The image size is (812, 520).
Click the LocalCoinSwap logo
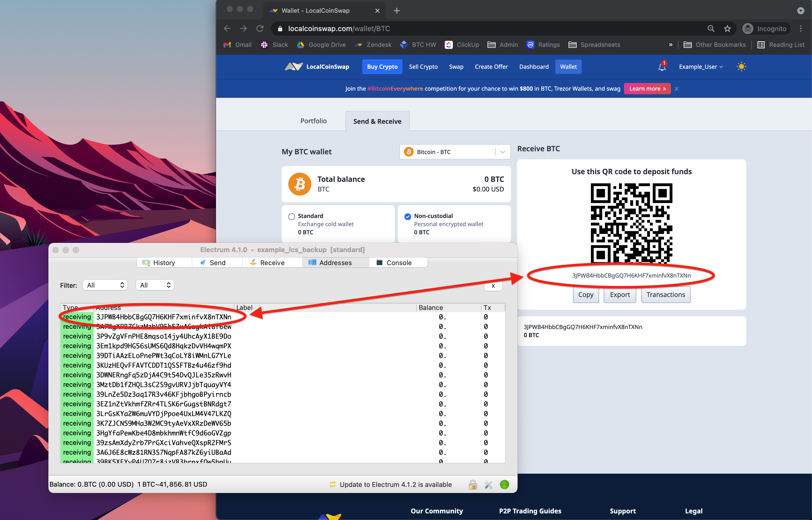click(x=317, y=66)
